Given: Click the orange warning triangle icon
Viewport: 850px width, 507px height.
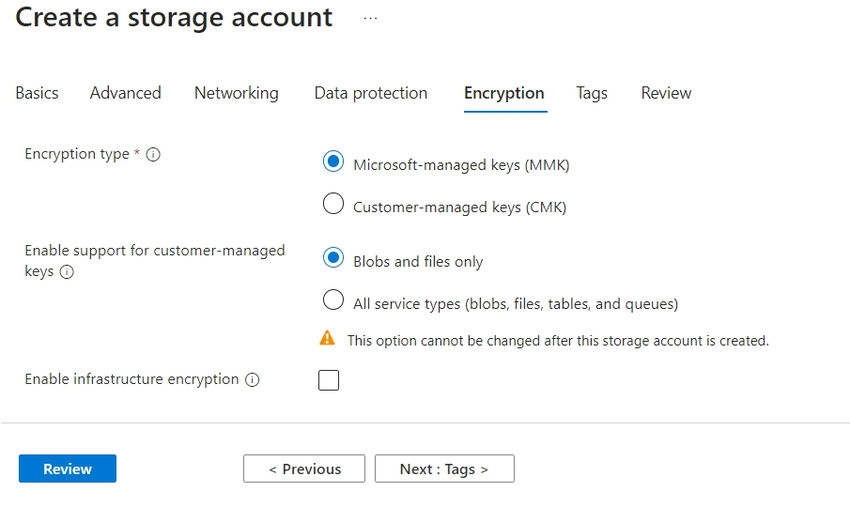Looking at the screenshot, I should 327,338.
